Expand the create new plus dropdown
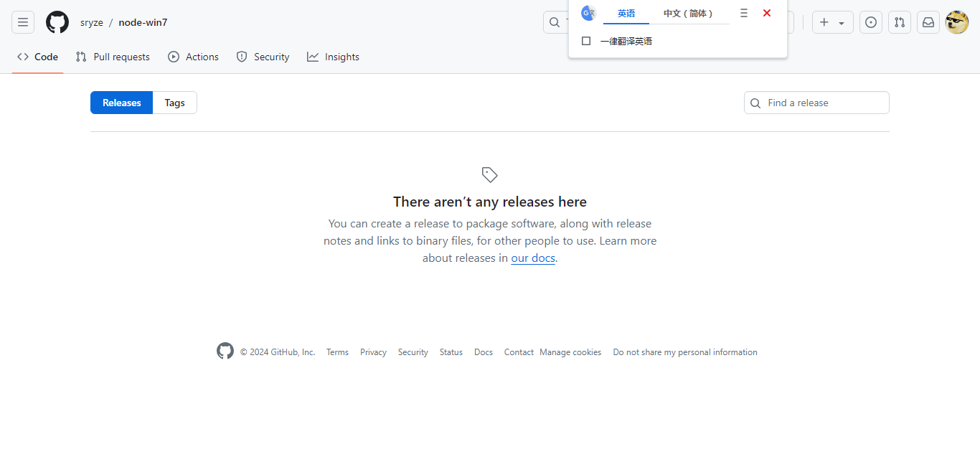 [832, 22]
